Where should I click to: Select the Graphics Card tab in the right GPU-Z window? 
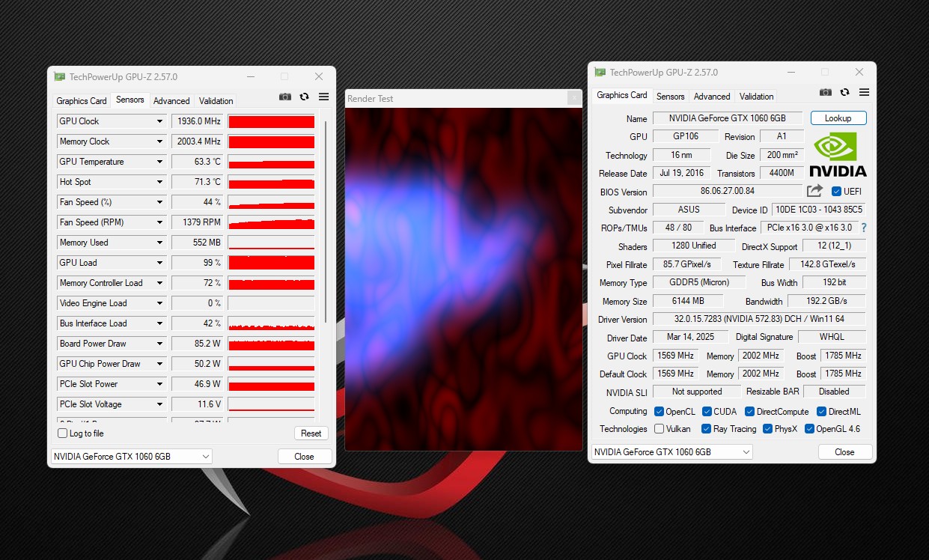(x=622, y=95)
